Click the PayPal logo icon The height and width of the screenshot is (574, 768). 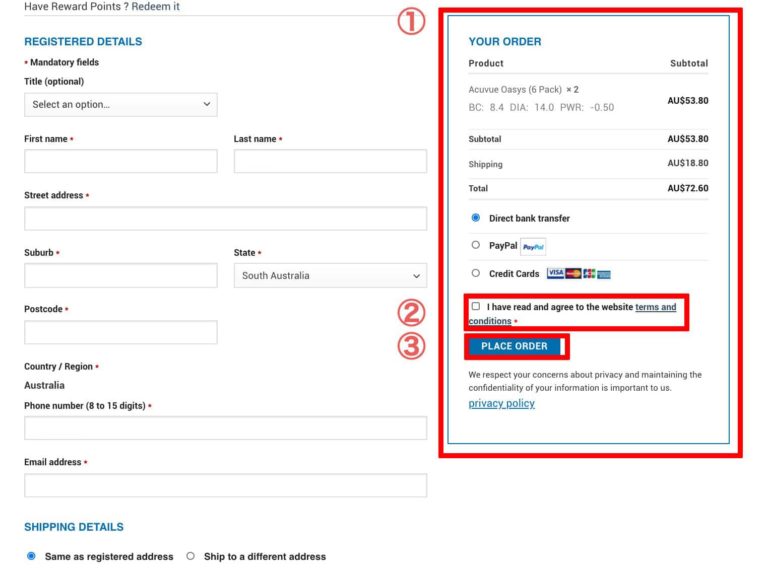coord(533,247)
